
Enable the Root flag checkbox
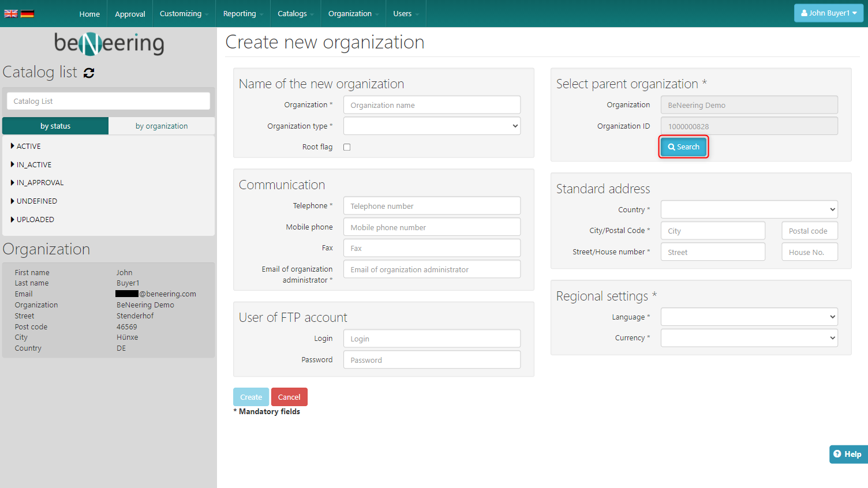(x=347, y=147)
